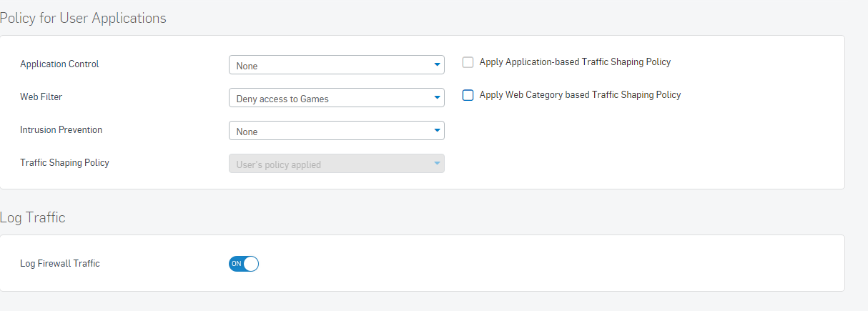Screen dimensions: 868x311
Task: Click the Application Control dropdown arrow icon
Action: pos(437,65)
